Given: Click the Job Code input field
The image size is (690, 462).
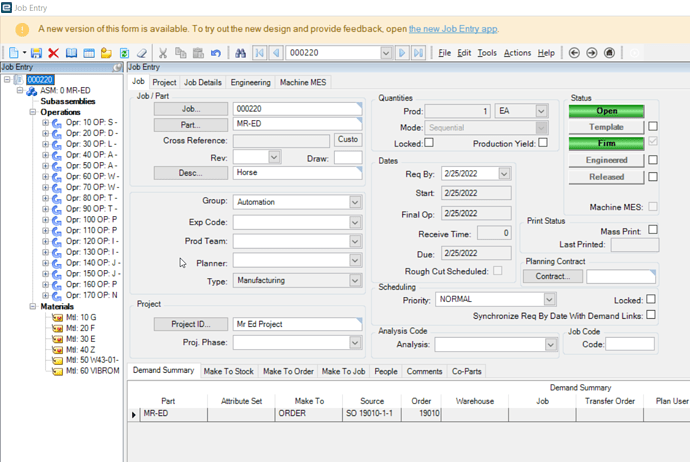Looking at the screenshot, I should pos(630,345).
